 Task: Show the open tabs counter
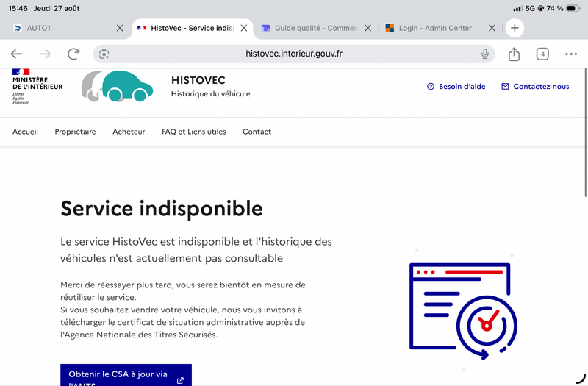[x=542, y=54]
